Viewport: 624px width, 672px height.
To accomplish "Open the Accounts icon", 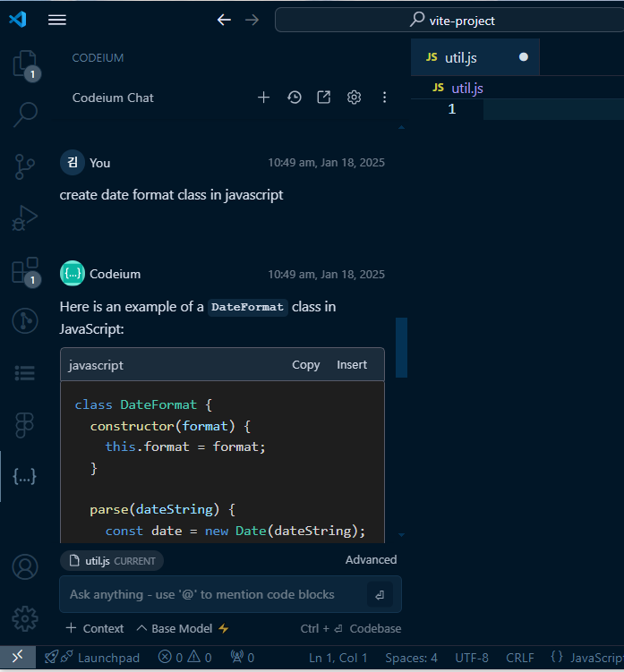I will (25, 566).
